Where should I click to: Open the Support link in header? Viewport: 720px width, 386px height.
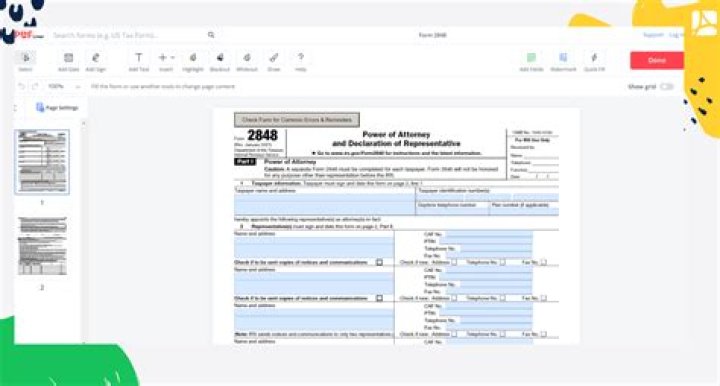tap(653, 35)
